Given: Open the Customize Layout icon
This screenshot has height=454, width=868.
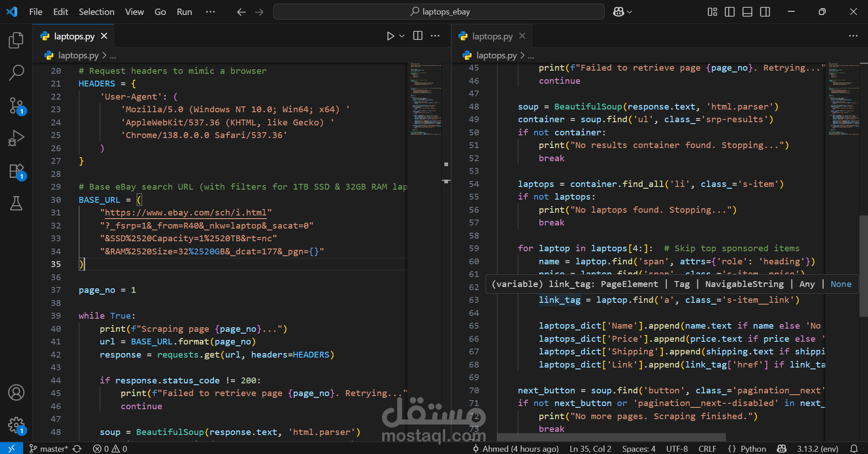Looking at the screenshot, I should click(712, 12).
